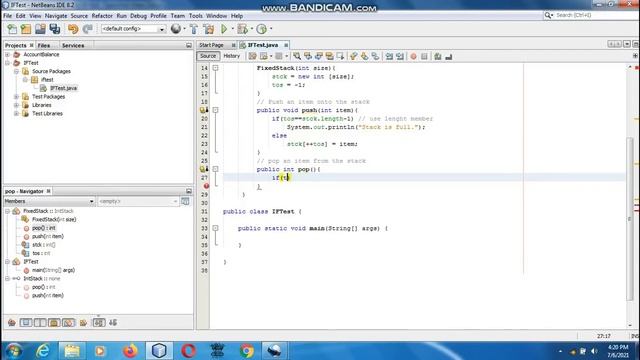Click the globe browser selector icon
The image size is (640, 360).
[176, 29]
